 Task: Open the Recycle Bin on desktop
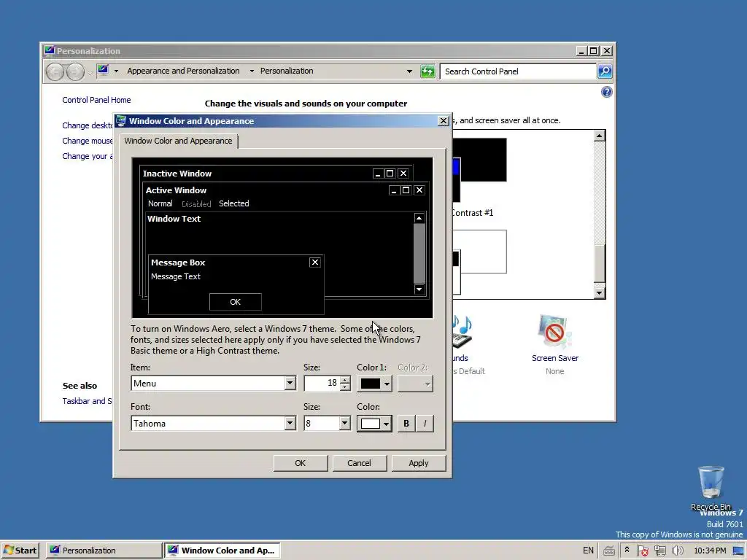pyautogui.click(x=711, y=488)
